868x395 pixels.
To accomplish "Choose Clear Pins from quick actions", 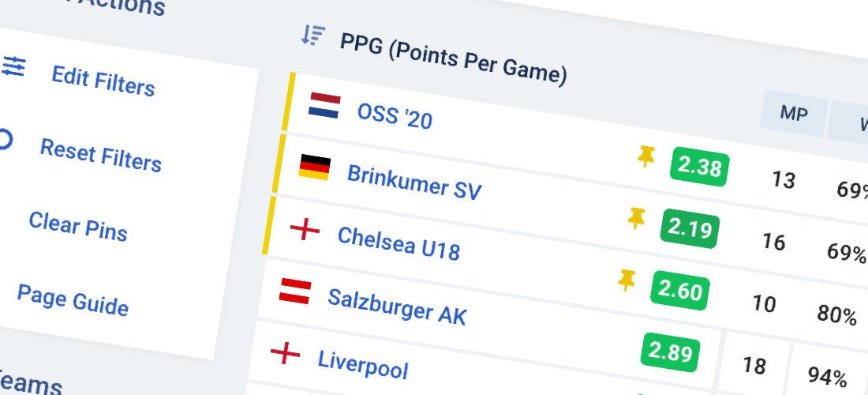I will [78, 226].
